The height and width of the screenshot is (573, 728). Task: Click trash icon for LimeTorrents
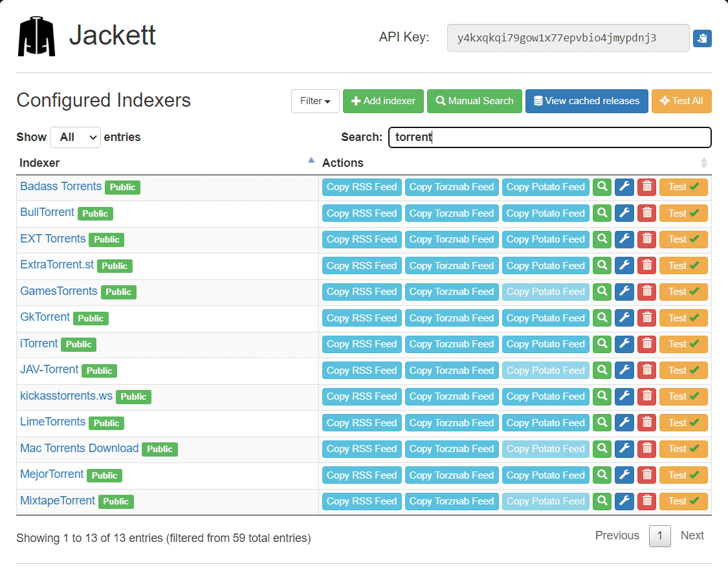click(646, 423)
